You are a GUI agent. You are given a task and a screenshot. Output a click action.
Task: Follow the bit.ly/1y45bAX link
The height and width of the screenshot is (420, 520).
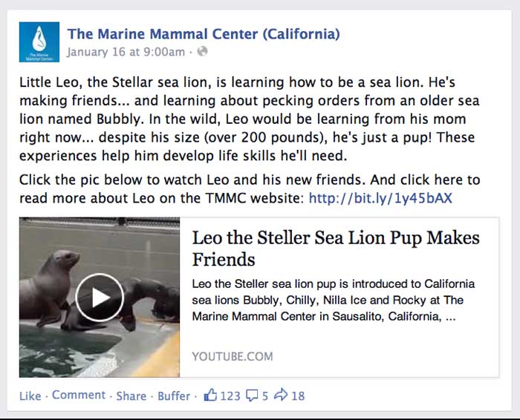tap(380, 198)
